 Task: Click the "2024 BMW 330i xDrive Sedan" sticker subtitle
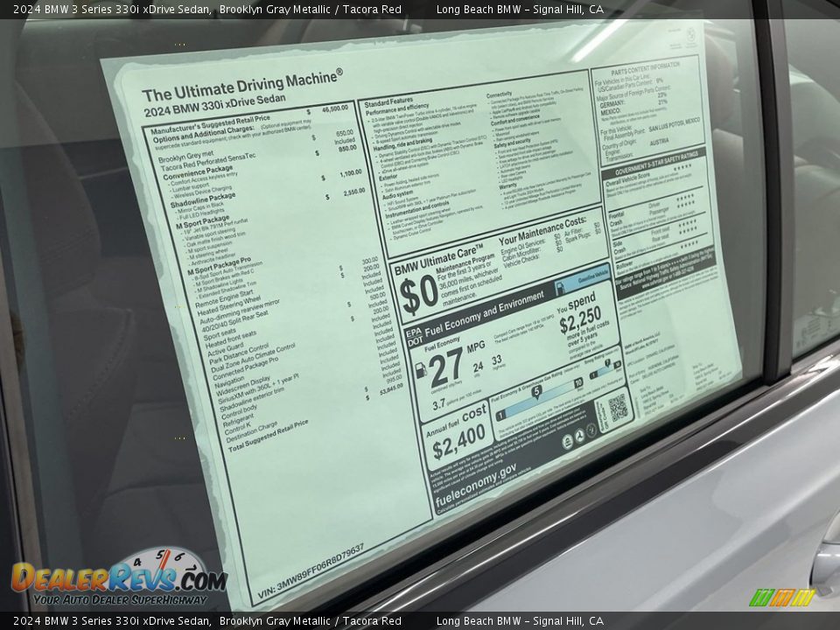(x=215, y=106)
